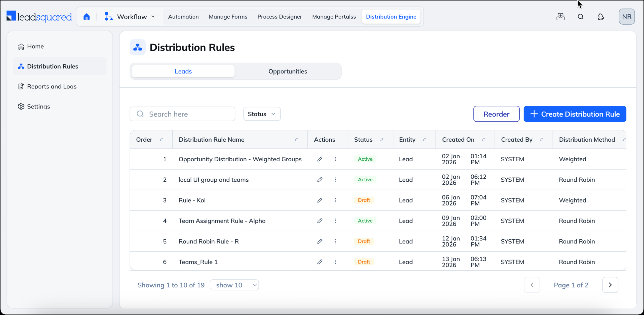Edit 'Rule - Kol' with pencil icon

point(320,200)
